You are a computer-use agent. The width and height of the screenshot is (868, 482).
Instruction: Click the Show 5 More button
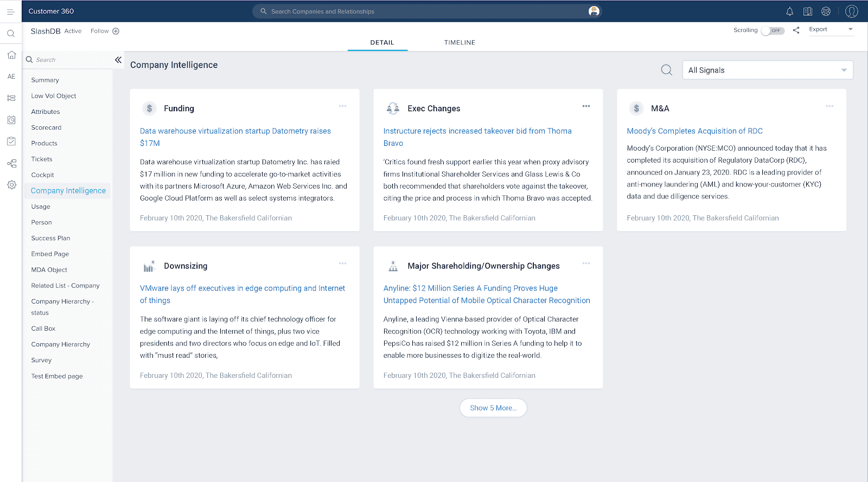point(493,408)
